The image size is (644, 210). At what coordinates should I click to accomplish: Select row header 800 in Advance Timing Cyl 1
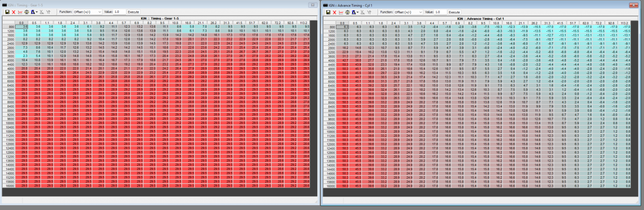[x=330, y=26]
